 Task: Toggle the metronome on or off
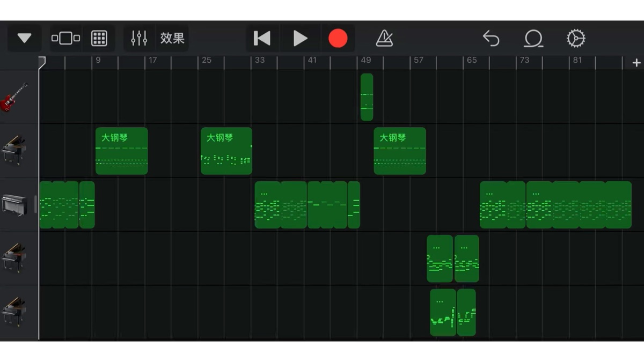[x=384, y=38]
